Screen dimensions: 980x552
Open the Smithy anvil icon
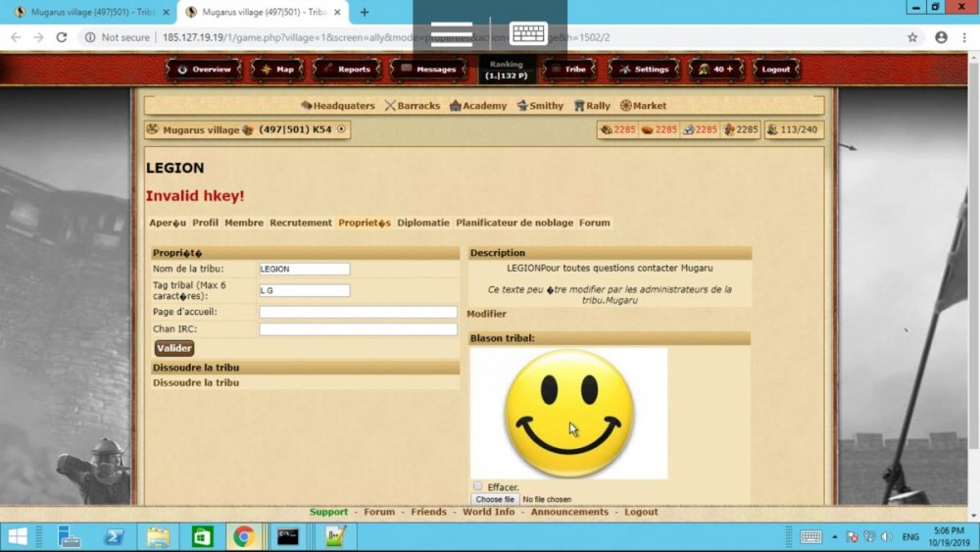(x=522, y=106)
